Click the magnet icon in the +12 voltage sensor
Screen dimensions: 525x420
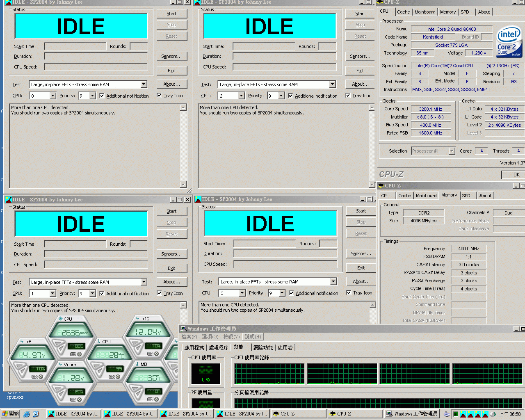[x=150, y=354]
